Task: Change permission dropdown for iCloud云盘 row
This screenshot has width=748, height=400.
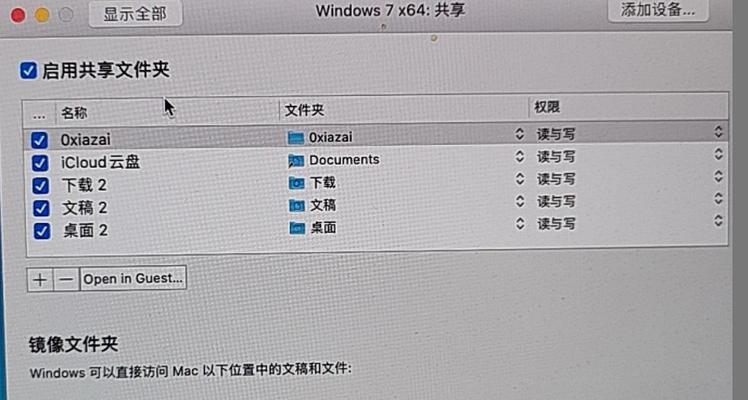Action: (x=718, y=154)
